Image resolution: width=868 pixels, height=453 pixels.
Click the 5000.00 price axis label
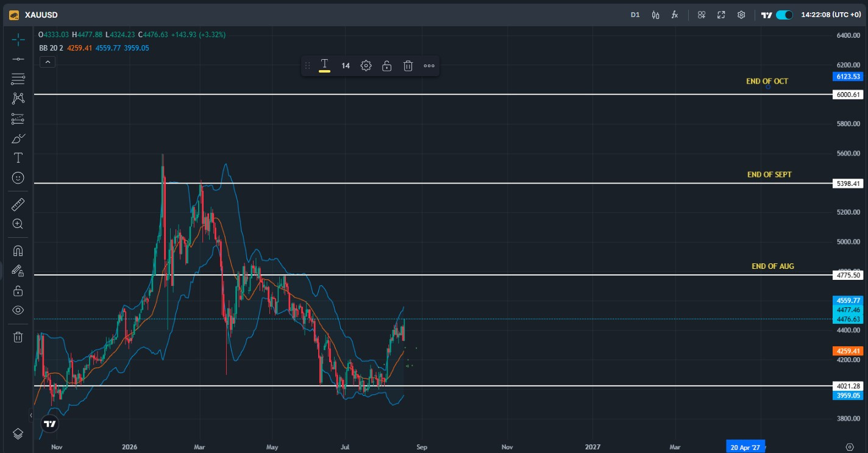pyautogui.click(x=848, y=242)
